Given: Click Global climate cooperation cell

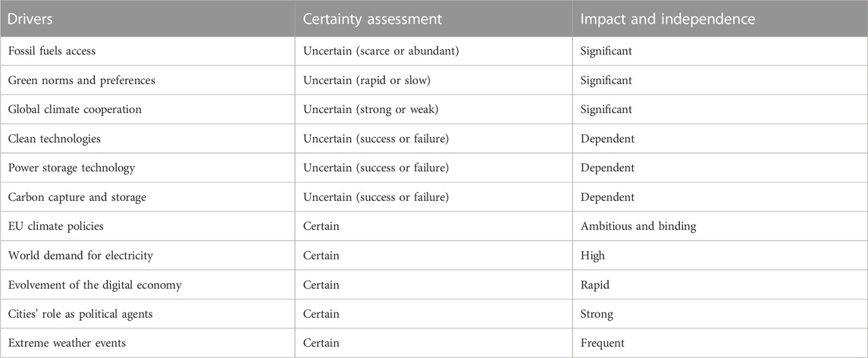Looking at the screenshot, I should pos(147,109).
